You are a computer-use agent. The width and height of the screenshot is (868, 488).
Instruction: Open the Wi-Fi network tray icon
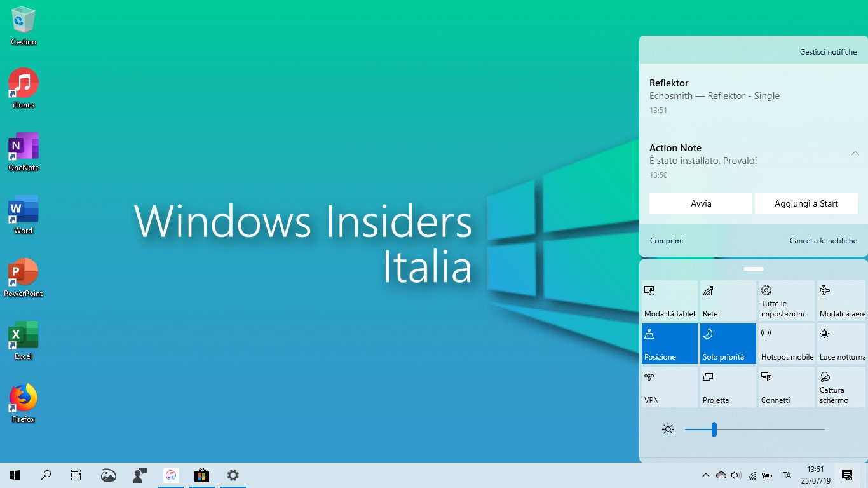coord(752,475)
